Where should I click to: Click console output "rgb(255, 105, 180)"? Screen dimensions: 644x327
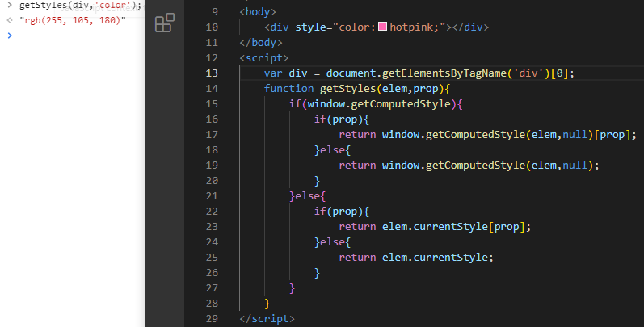click(x=73, y=20)
